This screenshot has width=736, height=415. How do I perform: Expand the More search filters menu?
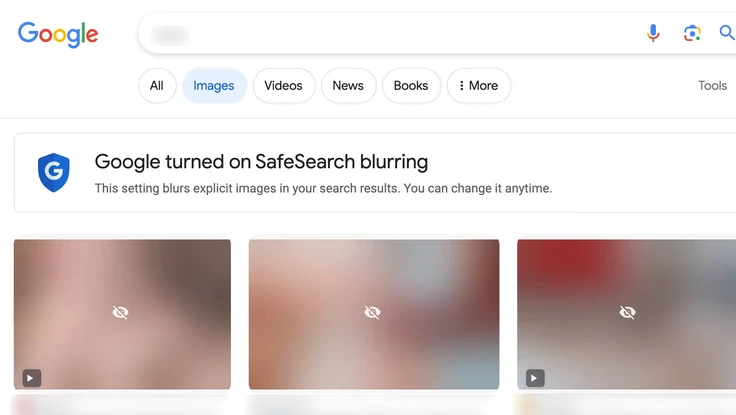pyautogui.click(x=478, y=86)
